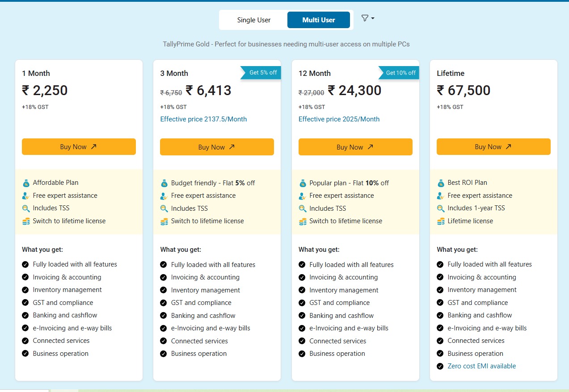This screenshot has width=569, height=392.
Task: Click Buy Now for 1 Month plan
Action: [79, 147]
